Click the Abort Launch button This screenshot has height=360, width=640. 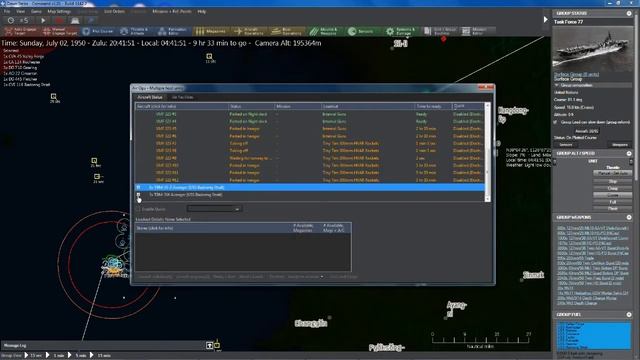(x=251, y=277)
